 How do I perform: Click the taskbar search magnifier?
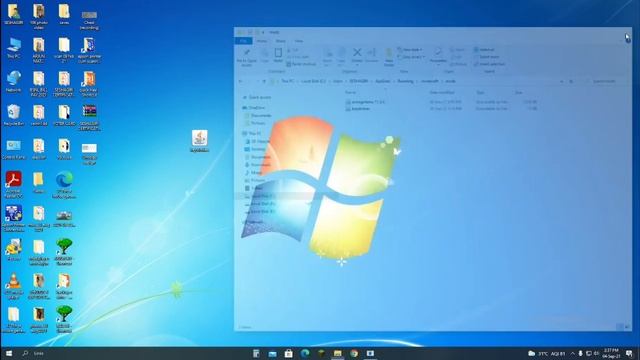(25, 353)
